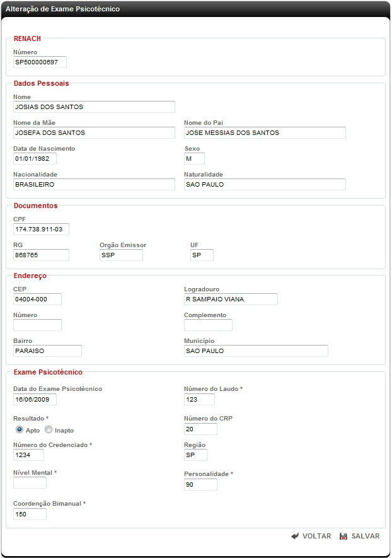
Task: Click the empty Complemento field
Action: (208, 325)
